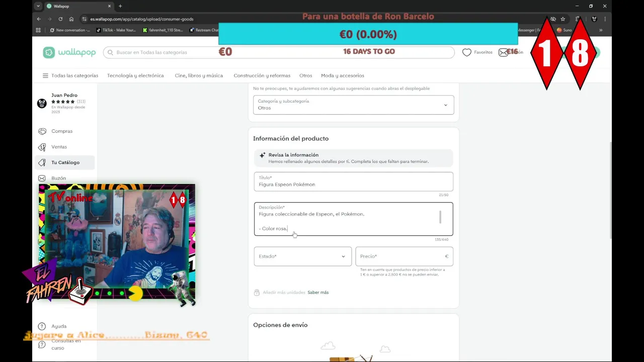
Task: Open Favoritos link in header
Action: [x=483, y=52]
